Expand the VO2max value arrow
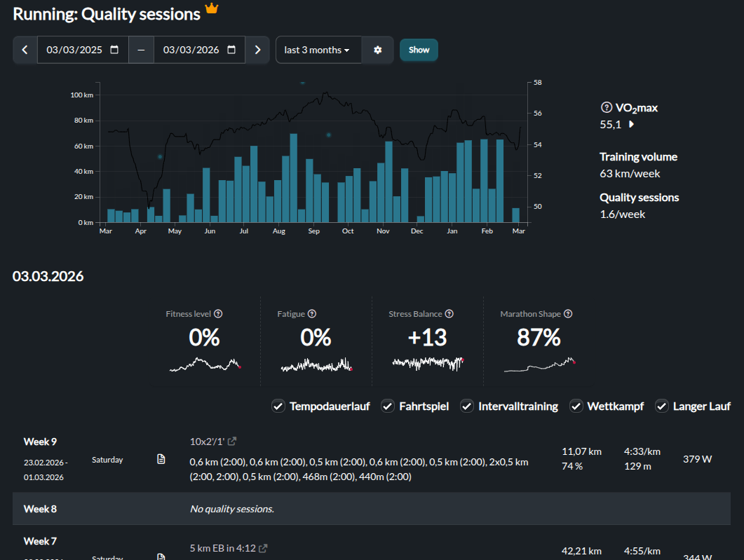The image size is (744, 560). click(631, 125)
